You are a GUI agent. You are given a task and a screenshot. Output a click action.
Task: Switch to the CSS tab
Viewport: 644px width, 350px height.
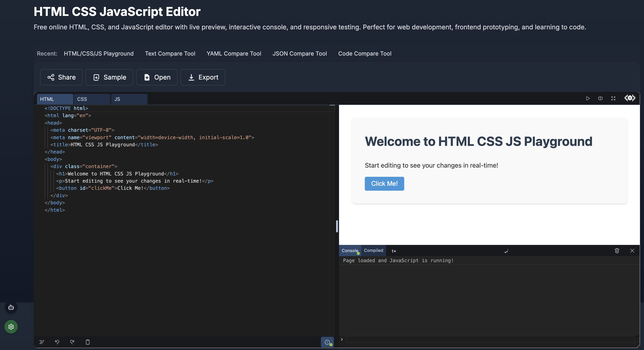pos(92,99)
